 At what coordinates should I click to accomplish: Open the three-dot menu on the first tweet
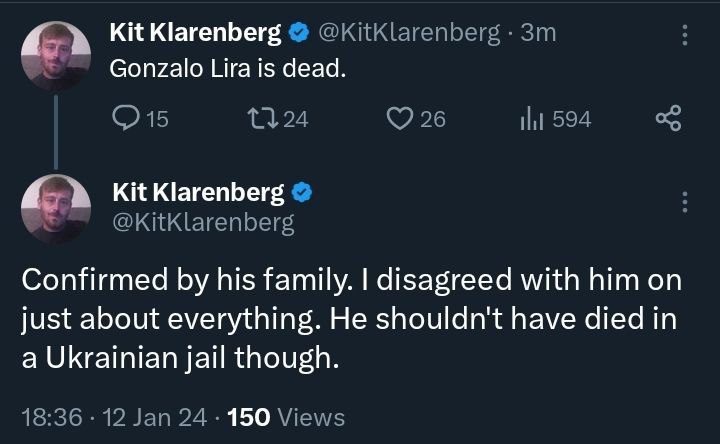pyautogui.click(x=685, y=34)
